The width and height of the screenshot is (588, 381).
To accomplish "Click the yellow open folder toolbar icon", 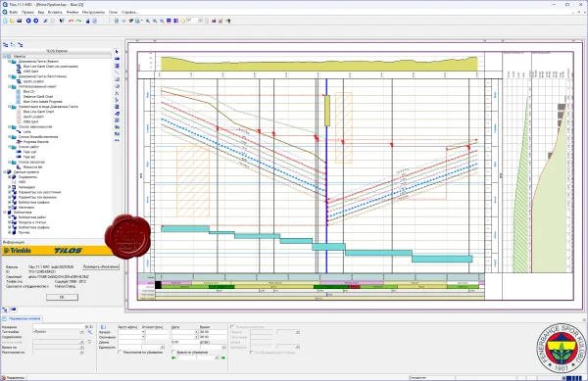I will pos(12,21).
